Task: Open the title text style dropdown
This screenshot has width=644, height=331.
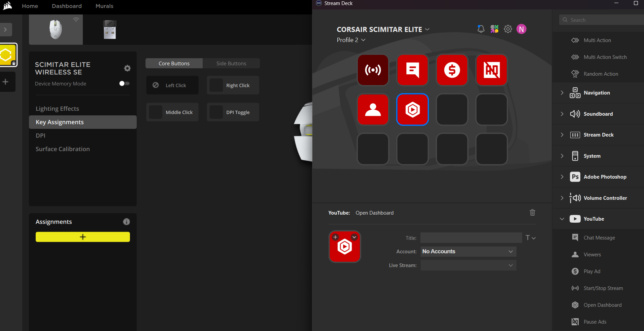Action: pos(531,238)
